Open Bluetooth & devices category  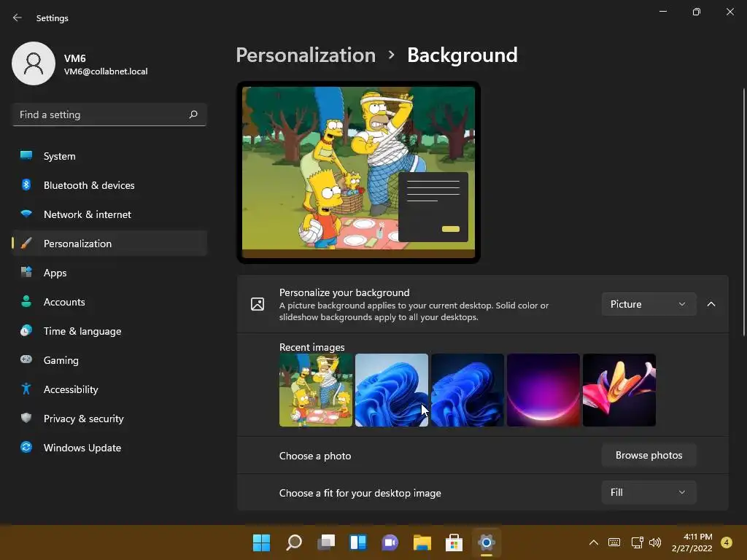click(x=109, y=185)
